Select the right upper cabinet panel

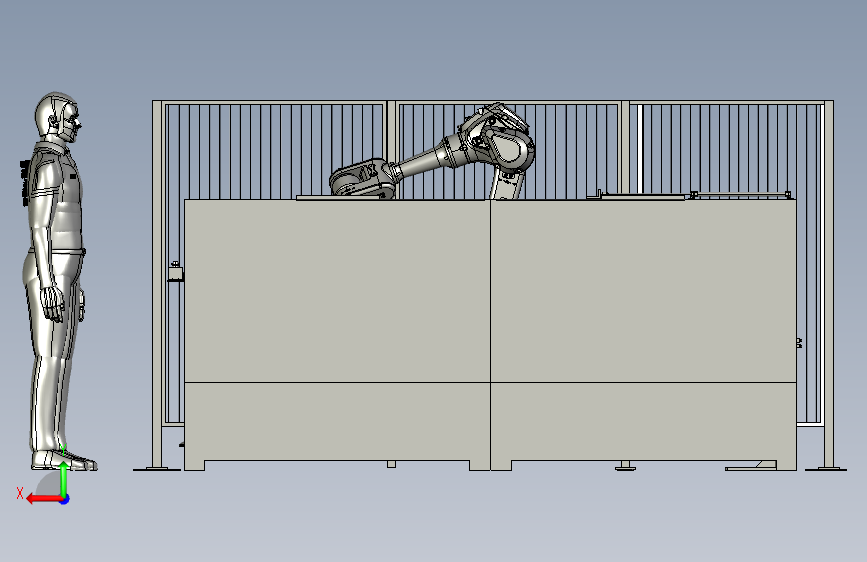pos(643,291)
